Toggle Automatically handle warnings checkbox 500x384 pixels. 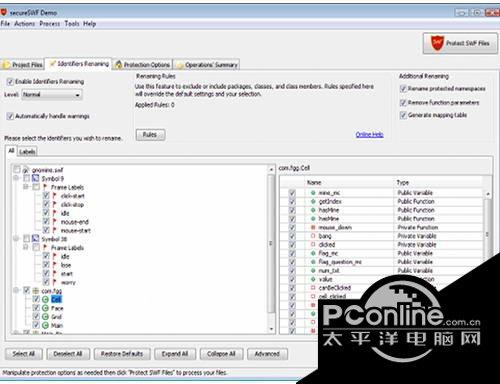tap(10, 116)
